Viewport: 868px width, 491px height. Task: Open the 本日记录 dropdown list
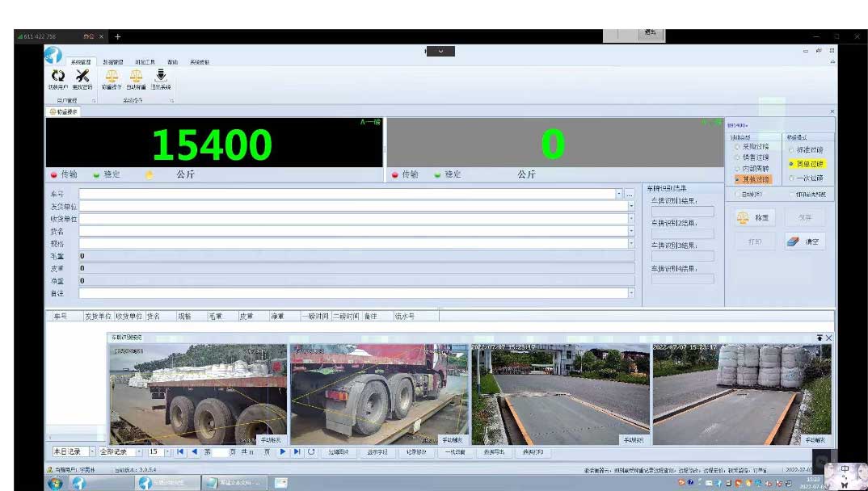coord(92,452)
